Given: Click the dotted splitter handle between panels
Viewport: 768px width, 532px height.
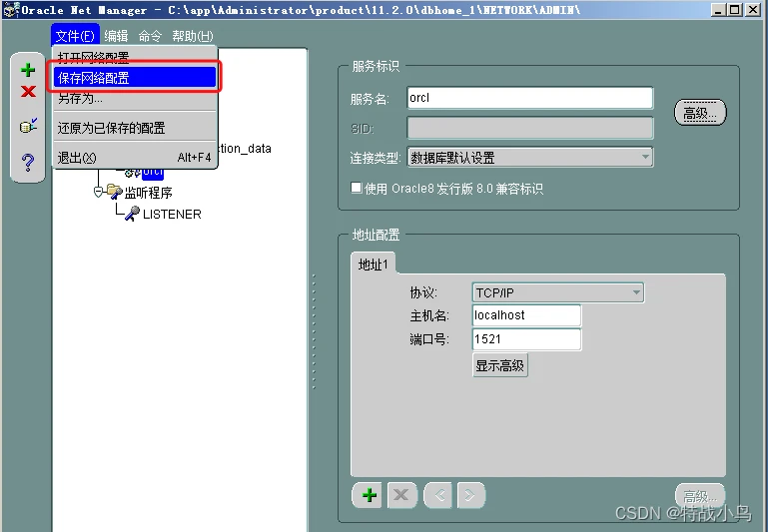Looking at the screenshot, I should [314, 331].
